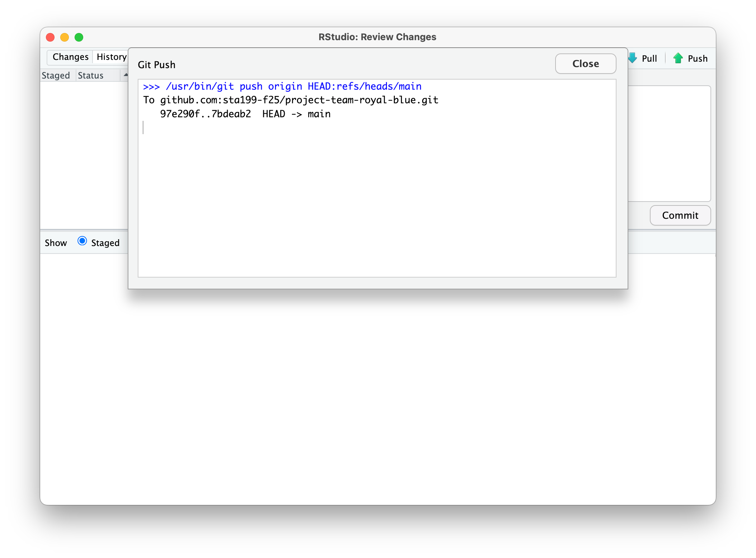Click the yellow minimize window button
Viewport: 756px width, 558px height.
65,37
